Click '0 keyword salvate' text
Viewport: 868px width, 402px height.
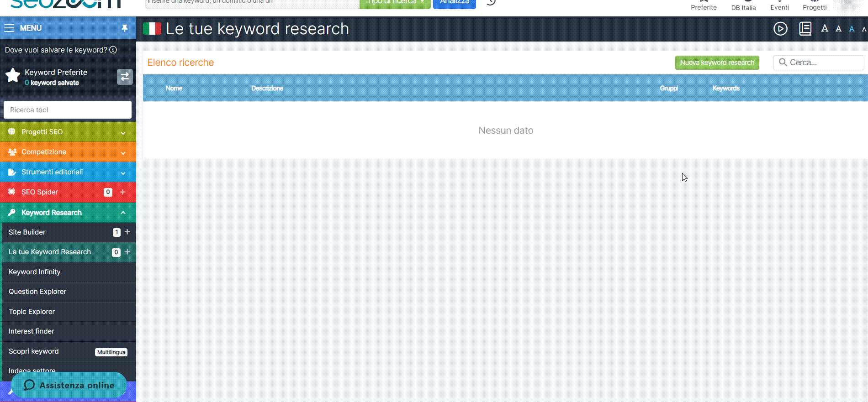[52, 83]
